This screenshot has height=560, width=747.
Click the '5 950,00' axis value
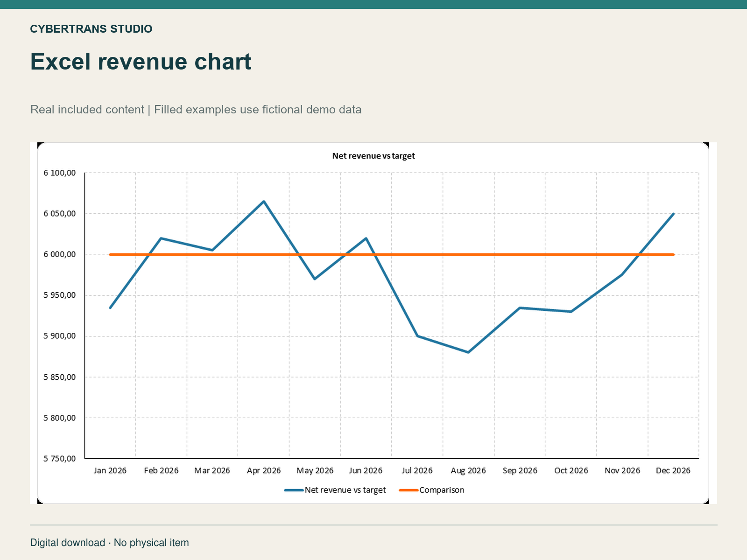(60, 295)
